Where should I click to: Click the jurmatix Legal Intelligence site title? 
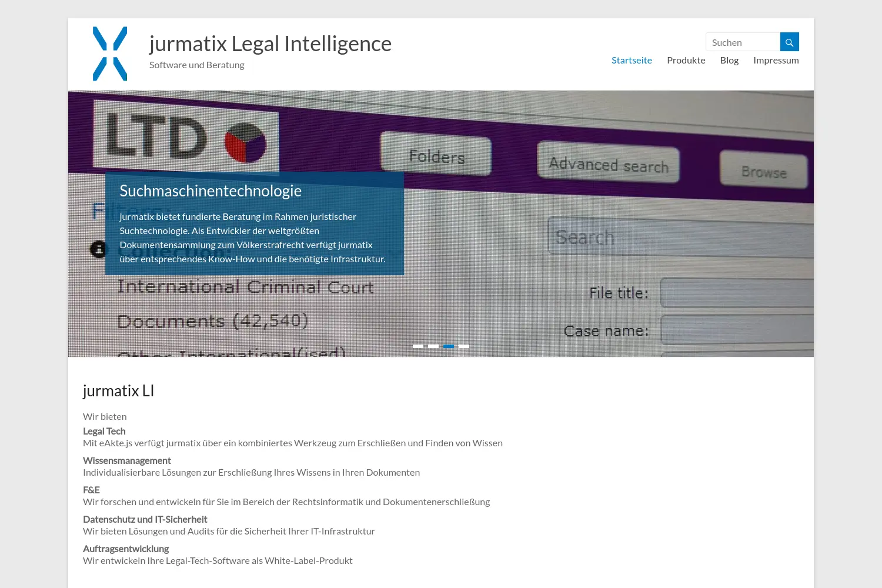click(270, 44)
